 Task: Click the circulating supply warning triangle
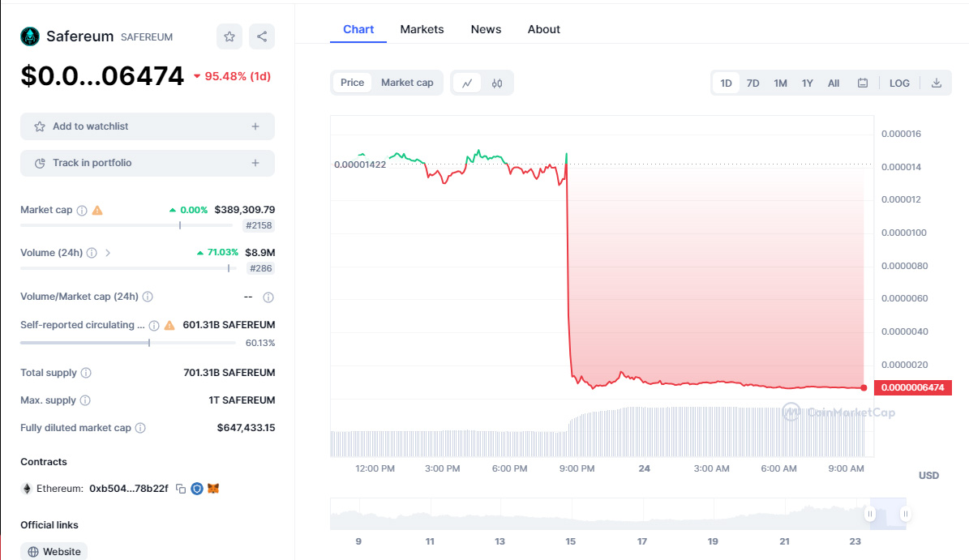click(x=169, y=325)
